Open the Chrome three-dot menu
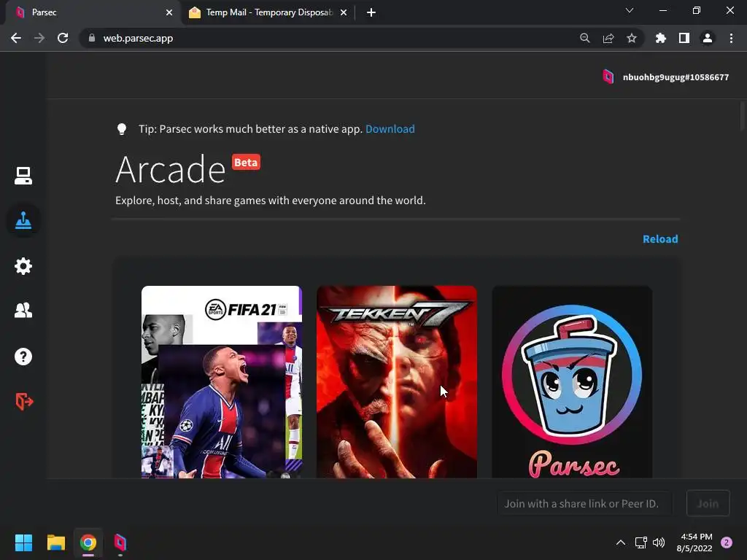Screen dimensions: 747x560 click(x=731, y=38)
